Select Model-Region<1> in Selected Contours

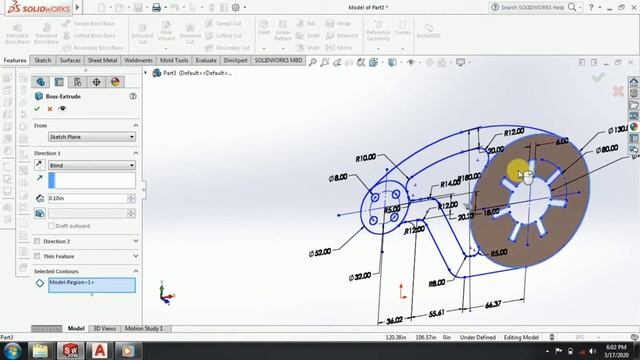(71, 282)
